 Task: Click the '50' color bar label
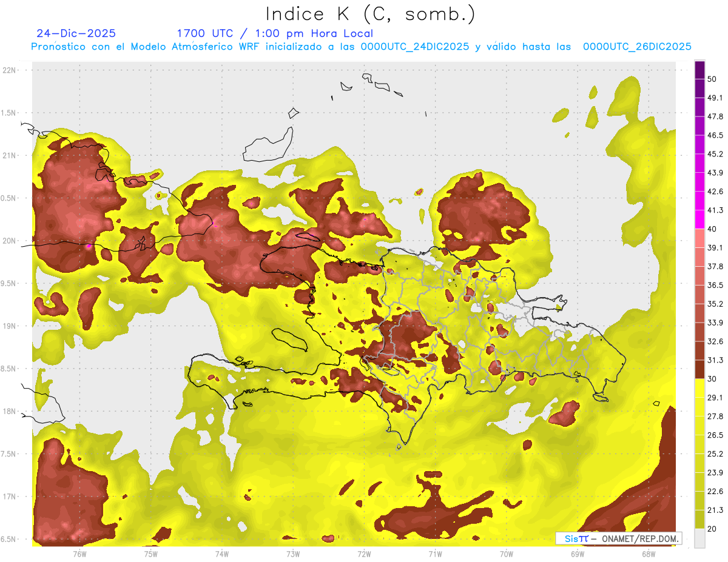(x=712, y=79)
